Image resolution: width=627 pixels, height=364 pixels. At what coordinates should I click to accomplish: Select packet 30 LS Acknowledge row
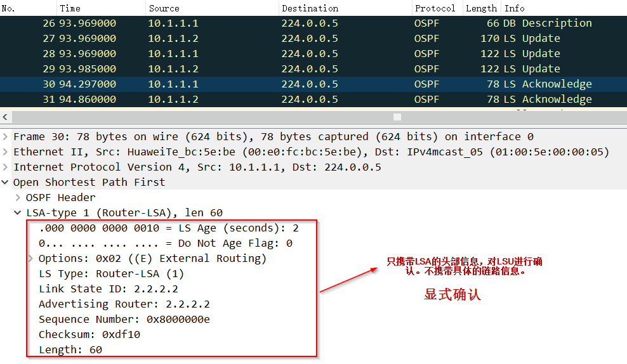tap(313, 84)
